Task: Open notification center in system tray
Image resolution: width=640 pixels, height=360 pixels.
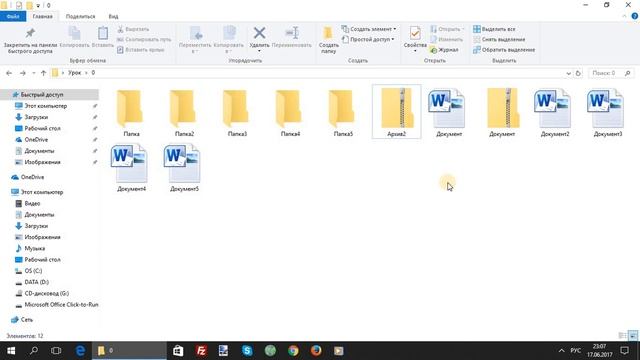Action: (624, 351)
